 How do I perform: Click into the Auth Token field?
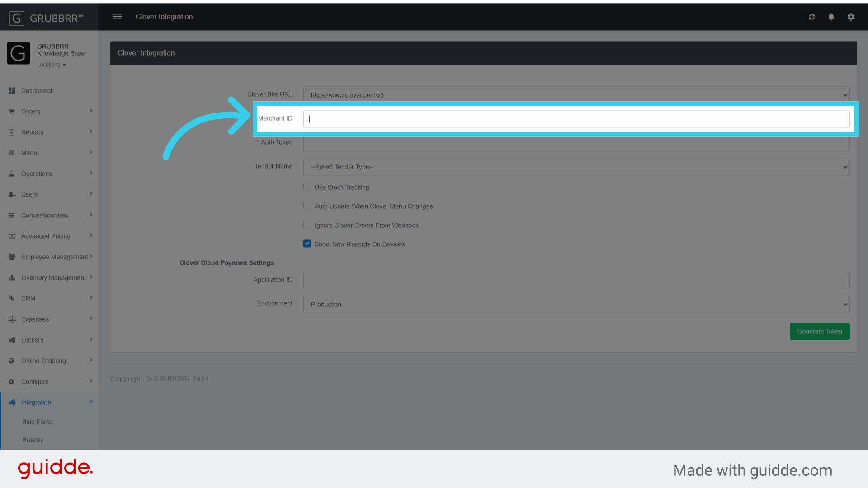click(576, 144)
